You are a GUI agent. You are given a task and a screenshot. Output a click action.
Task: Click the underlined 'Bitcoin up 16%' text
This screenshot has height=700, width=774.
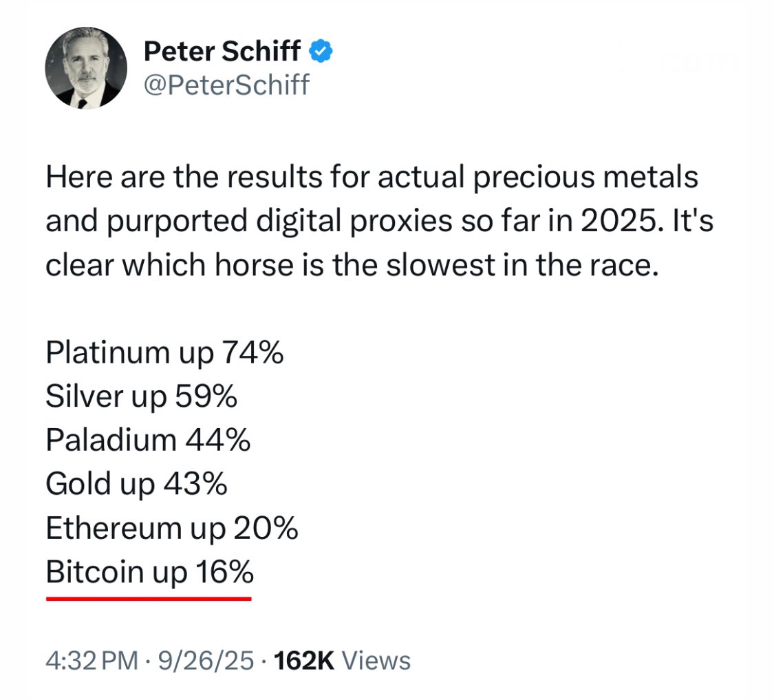pos(149,573)
